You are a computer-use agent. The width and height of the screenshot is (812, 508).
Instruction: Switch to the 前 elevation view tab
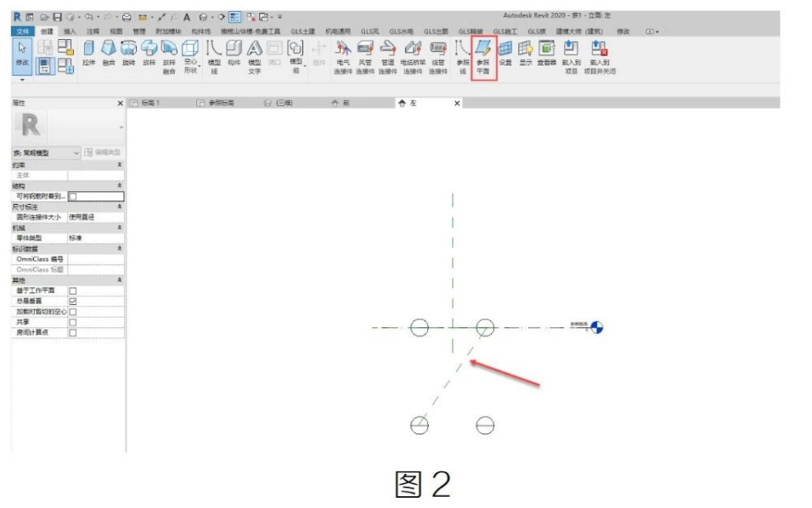click(x=341, y=103)
